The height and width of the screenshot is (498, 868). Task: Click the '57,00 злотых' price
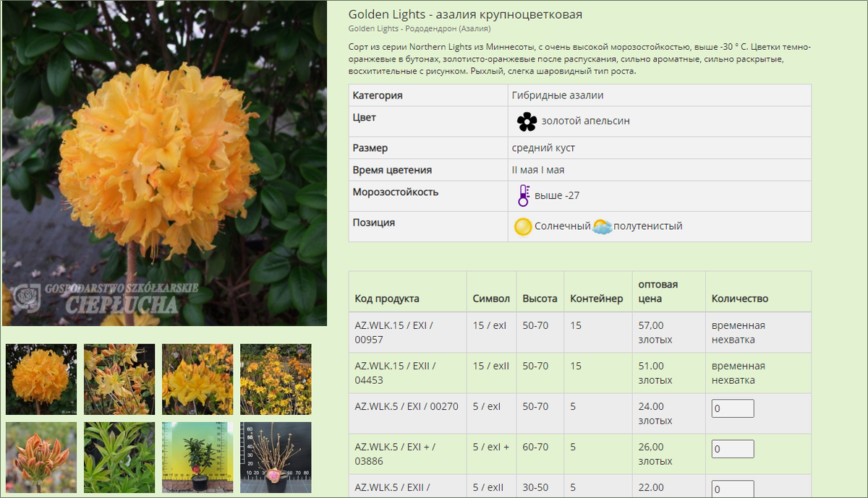pos(655,332)
